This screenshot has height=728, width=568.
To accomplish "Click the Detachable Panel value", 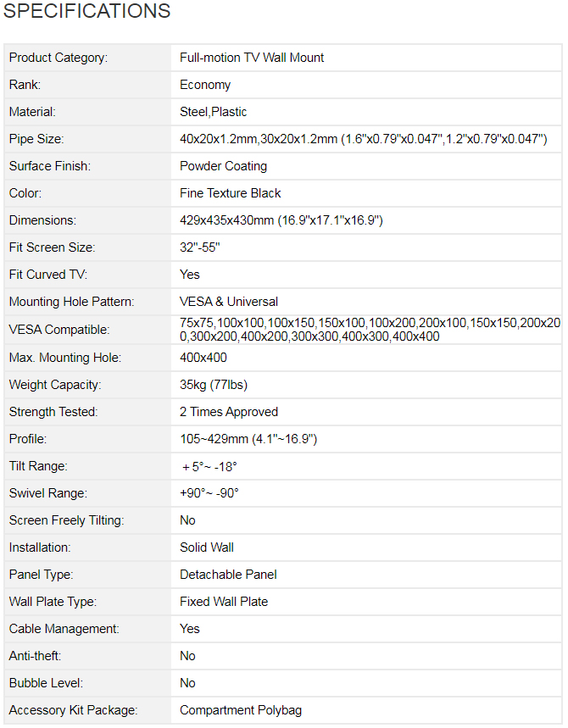I will click(228, 575).
